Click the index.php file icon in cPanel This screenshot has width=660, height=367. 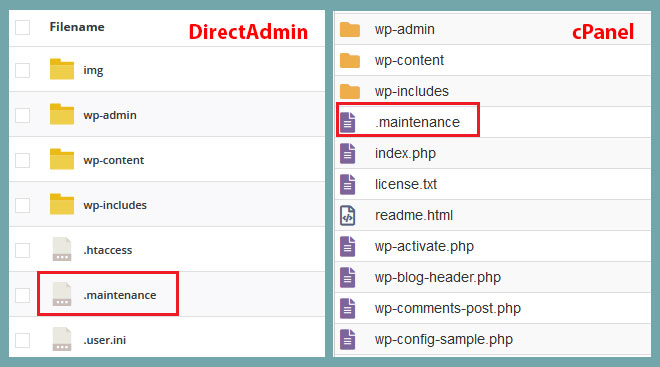tap(347, 153)
